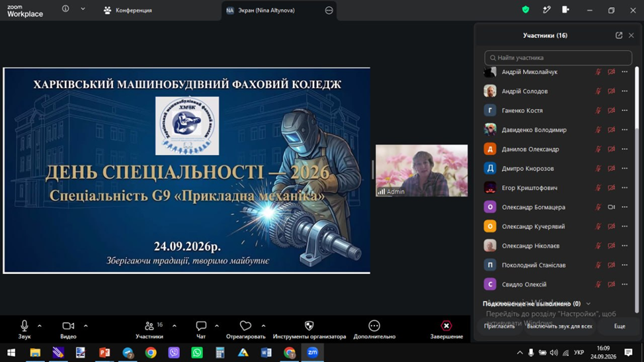The image size is (644, 362).
Task: Click Выключить звук для всех button
Action: 559,326
